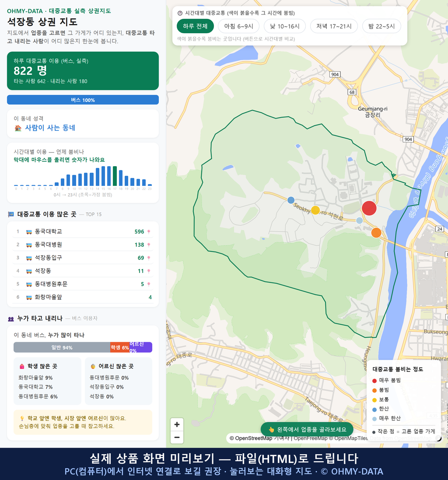Select the 동국대학교 stop name

click(x=49, y=231)
